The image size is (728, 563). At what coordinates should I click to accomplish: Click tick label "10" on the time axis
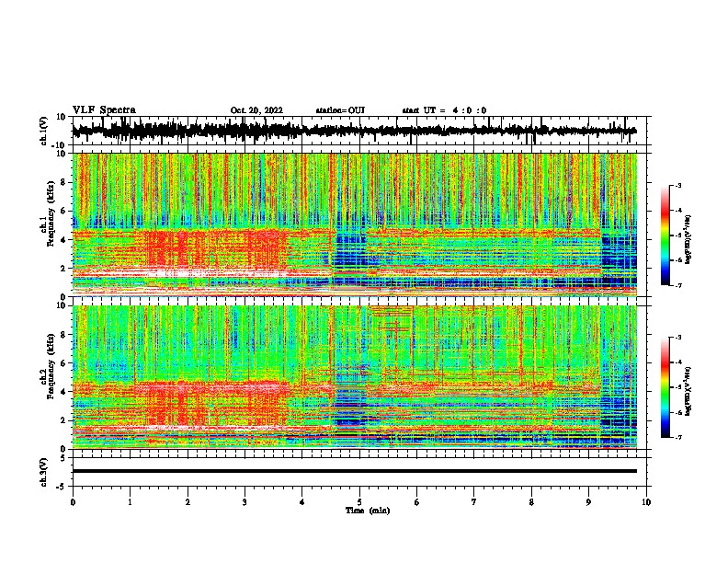(646, 502)
